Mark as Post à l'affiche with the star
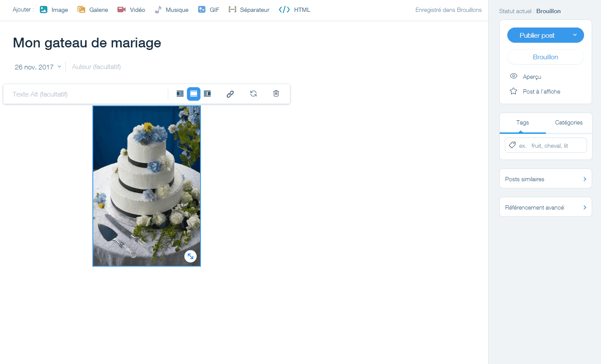 535,91
